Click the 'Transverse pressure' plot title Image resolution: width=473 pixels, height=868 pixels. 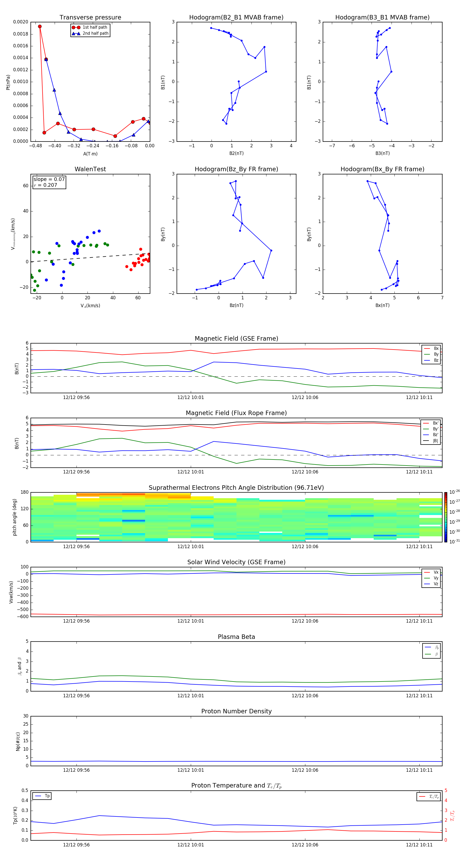click(90, 17)
